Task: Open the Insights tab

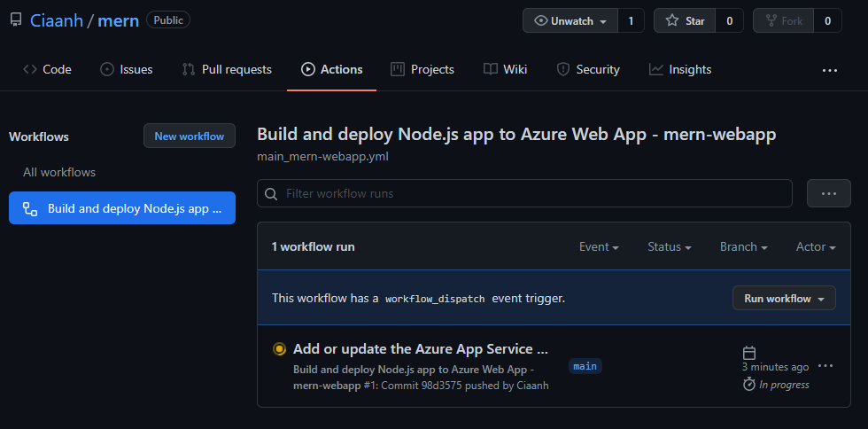Action: coord(680,69)
